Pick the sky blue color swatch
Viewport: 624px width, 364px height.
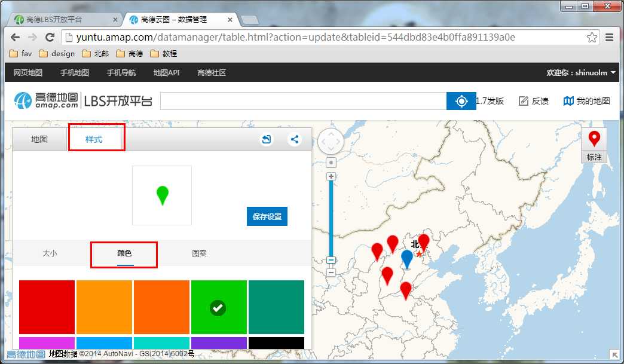click(x=104, y=343)
